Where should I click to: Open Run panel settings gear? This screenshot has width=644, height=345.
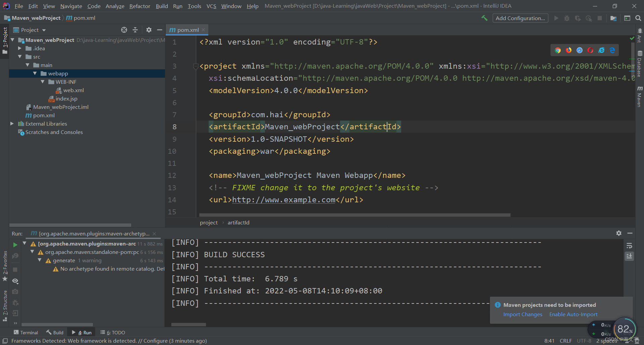(x=619, y=233)
